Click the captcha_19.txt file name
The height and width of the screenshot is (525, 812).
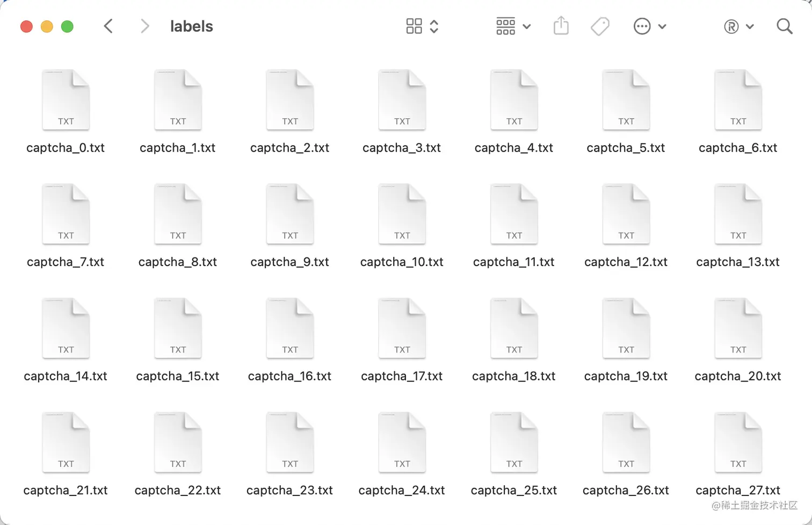[626, 376]
